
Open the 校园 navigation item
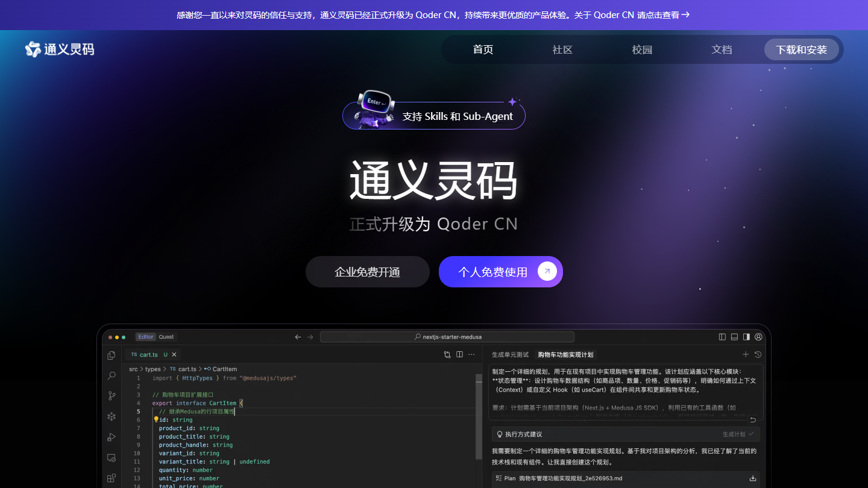642,49
